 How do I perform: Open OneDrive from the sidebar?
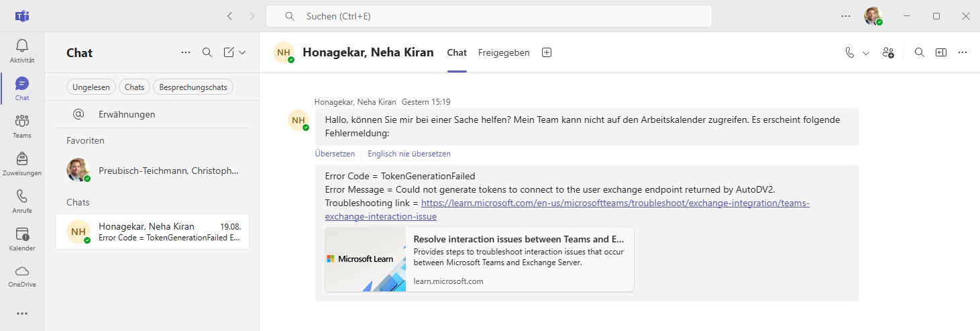pyautogui.click(x=22, y=271)
